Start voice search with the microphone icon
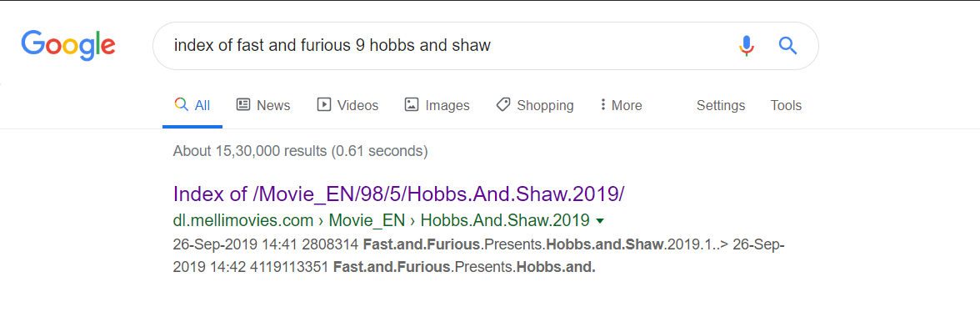Screen dimensions: 980x312 point(747,46)
